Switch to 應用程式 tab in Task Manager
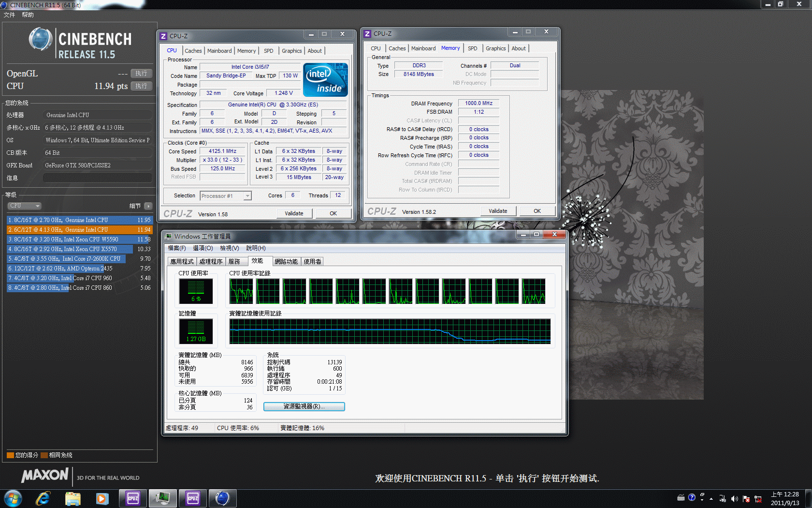The width and height of the screenshot is (812, 508). pos(182,261)
